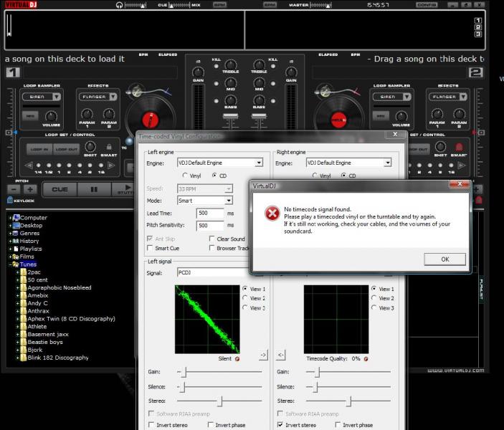Viewport: 504px width, 430px height.
Task: Open the Loop Sampler Siren dropdown on left deck
Action: tap(40, 97)
